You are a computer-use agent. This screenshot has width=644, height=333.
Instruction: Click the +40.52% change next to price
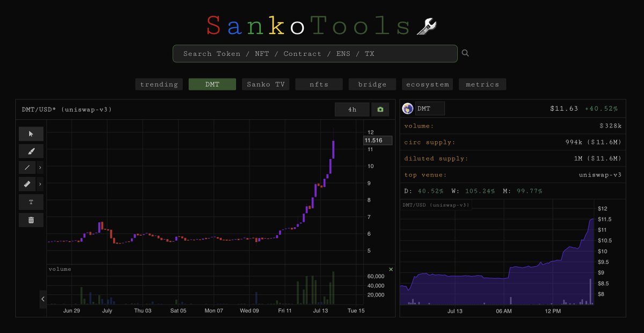(601, 109)
